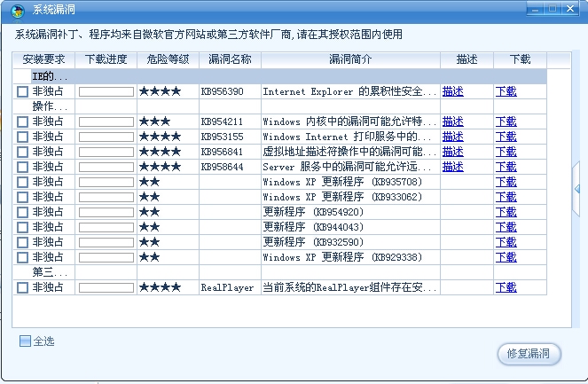
Task: Click 下载 link for KB932590 update
Action: [x=506, y=242]
